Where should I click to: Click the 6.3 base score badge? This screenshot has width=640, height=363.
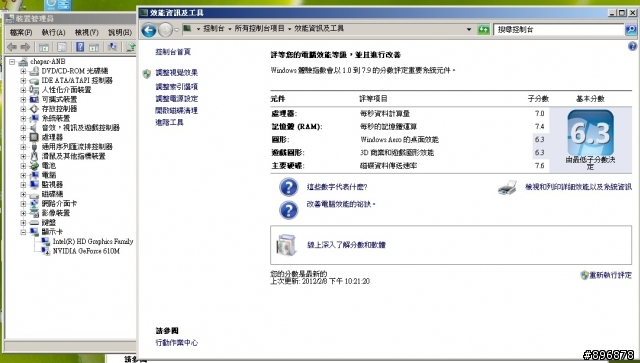click(590, 132)
